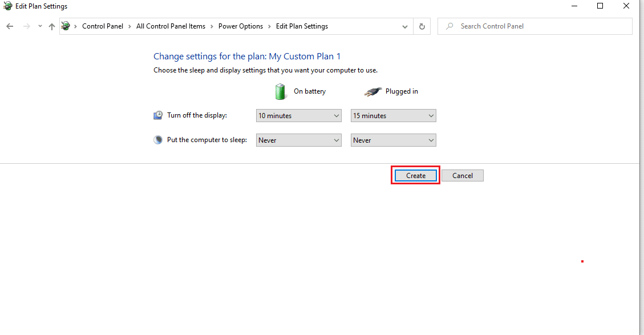Focus the Search Control Panel field

point(534,26)
